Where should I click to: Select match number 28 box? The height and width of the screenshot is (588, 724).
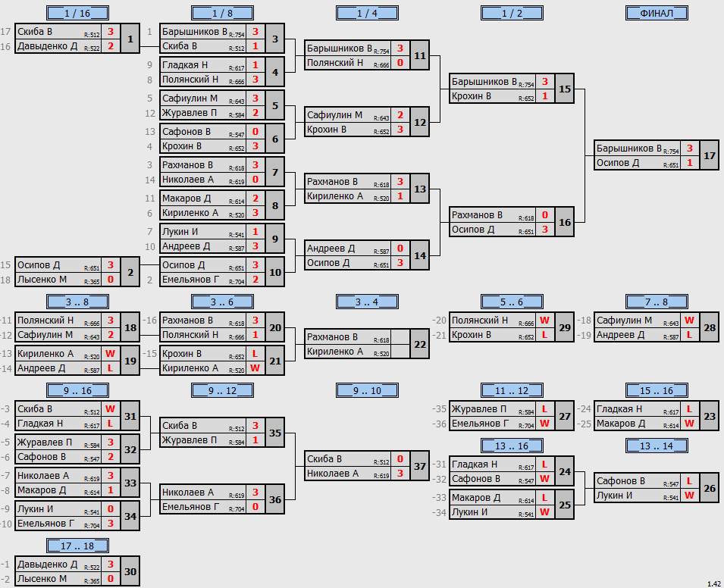point(710,327)
